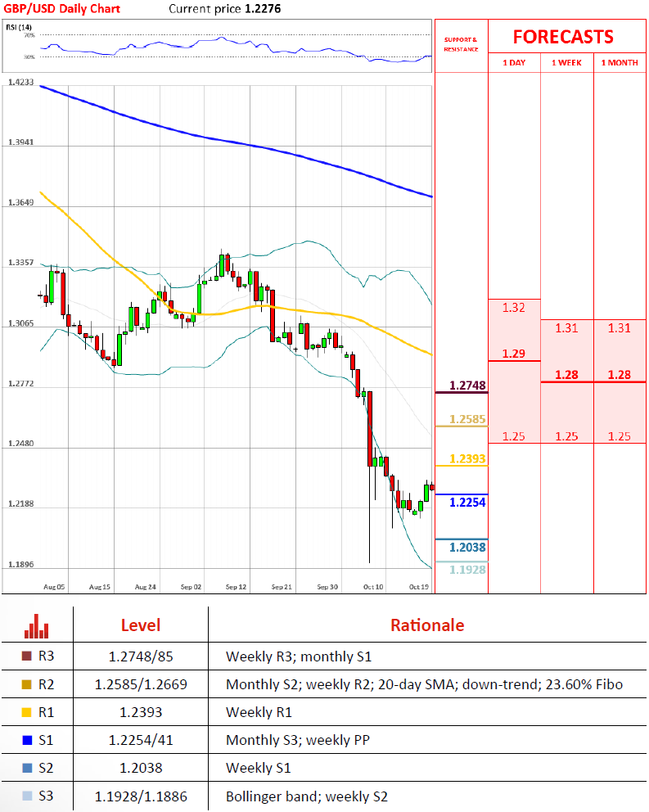The width and height of the screenshot is (649, 812).
Task: Click the 1.3941 price axis label
Action: pos(20,142)
